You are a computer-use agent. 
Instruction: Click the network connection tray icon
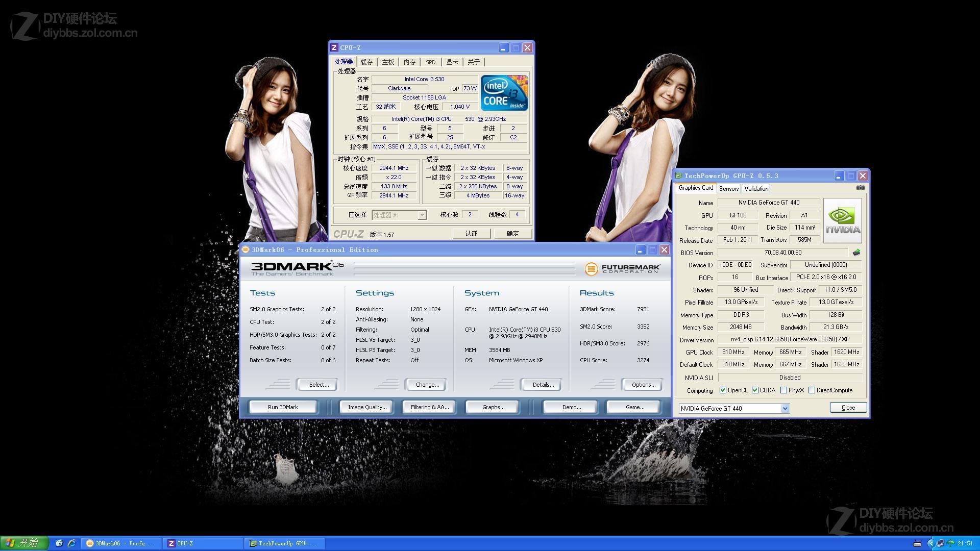coord(940,543)
